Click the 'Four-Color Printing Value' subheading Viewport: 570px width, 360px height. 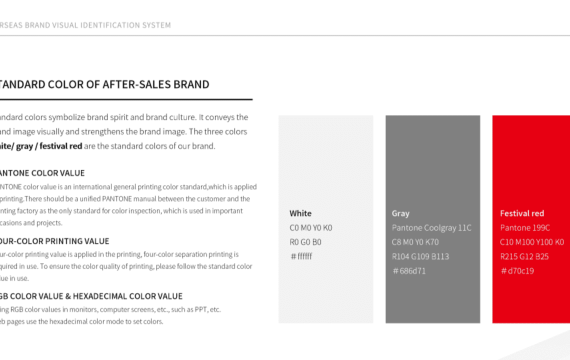(55, 241)
